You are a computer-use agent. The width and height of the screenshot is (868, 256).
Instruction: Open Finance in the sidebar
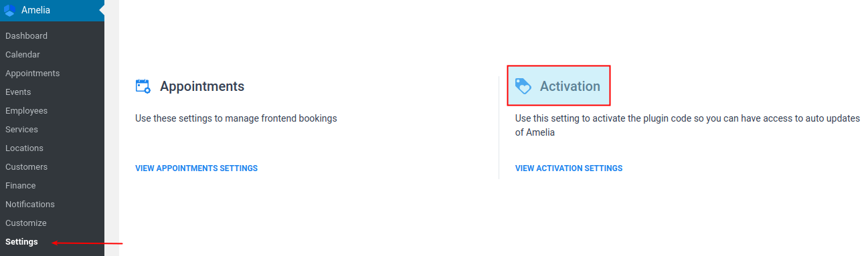(x=21, y=186)
